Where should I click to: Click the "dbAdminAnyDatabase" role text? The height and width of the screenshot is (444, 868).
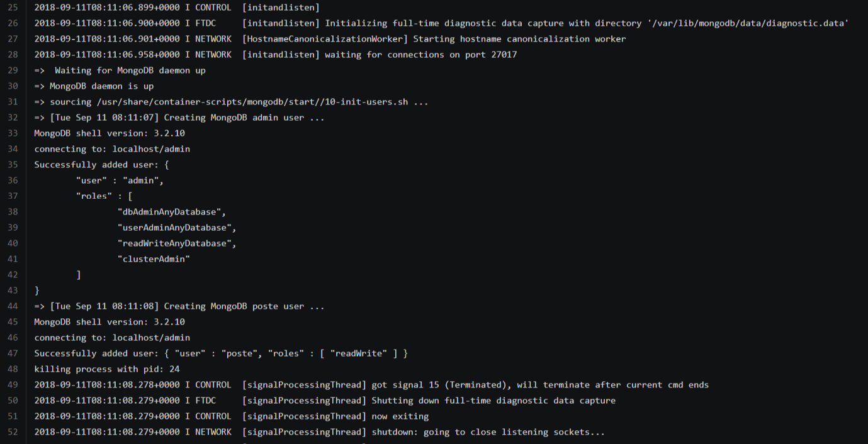[x=171, y=212]
